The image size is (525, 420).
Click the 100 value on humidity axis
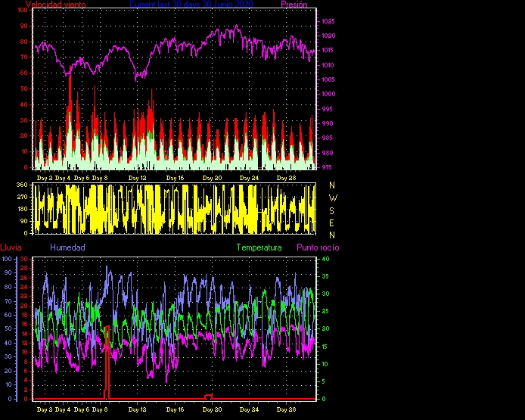[7, 259]
